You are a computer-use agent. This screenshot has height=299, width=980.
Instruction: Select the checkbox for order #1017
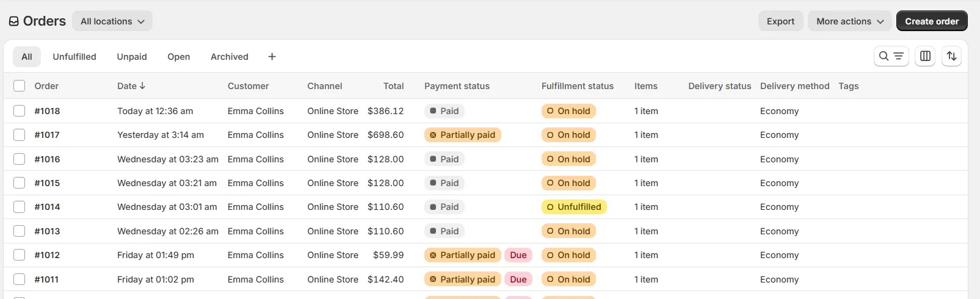tap(20, 135)
